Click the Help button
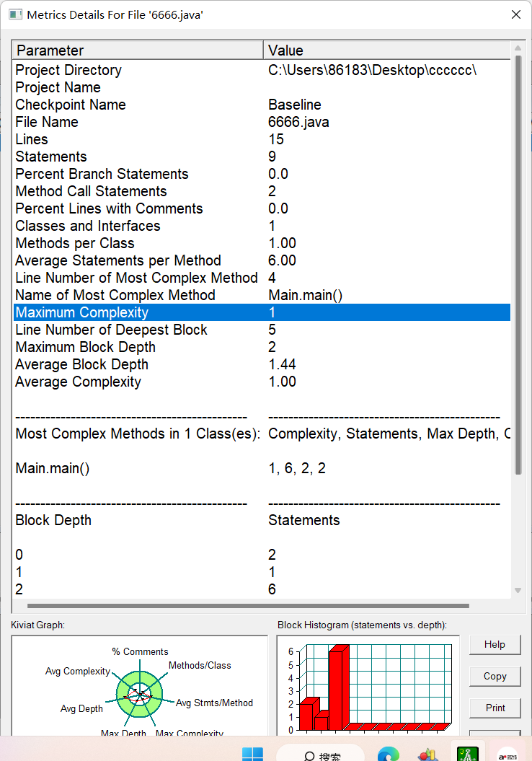Screen dimensions: 532x761 tap(495, 644)
